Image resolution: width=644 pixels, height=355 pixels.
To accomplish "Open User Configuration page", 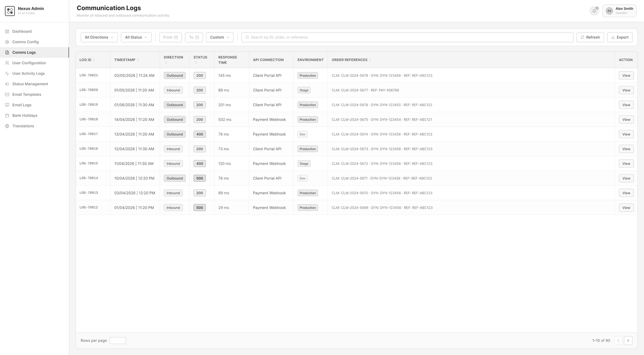I will [35, 63].
